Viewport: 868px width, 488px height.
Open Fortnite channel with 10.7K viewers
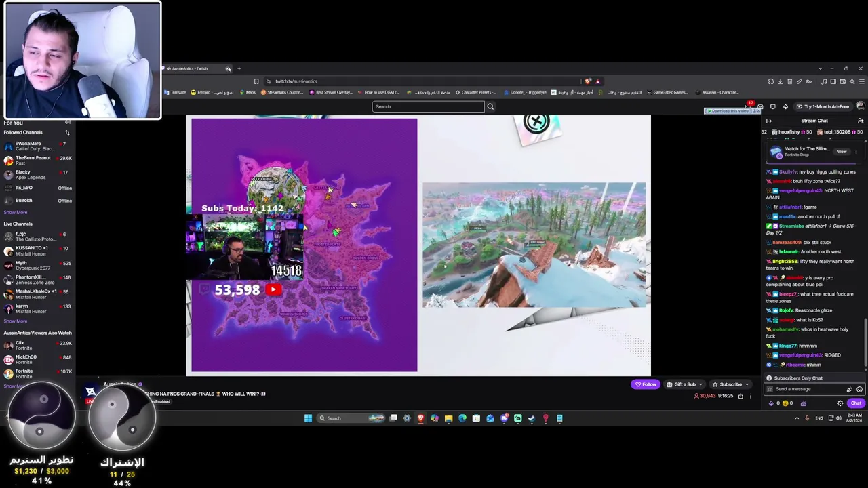(x=37, y=373)
